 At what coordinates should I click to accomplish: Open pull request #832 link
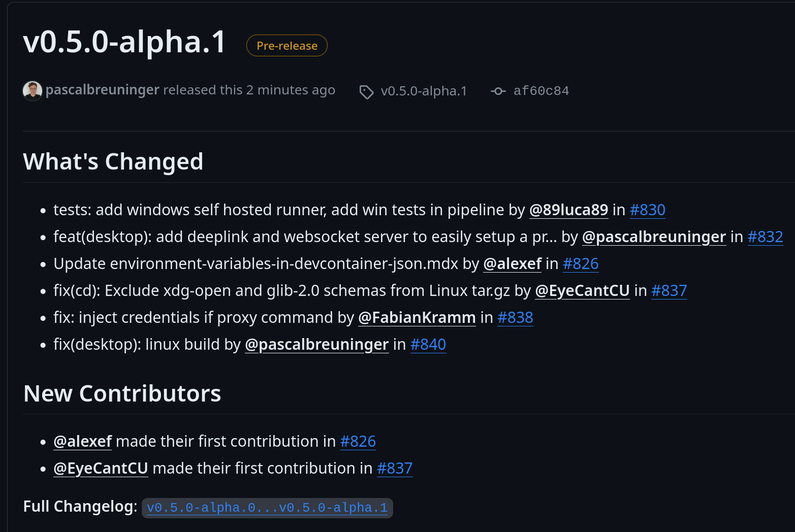[x=765, y=237]
